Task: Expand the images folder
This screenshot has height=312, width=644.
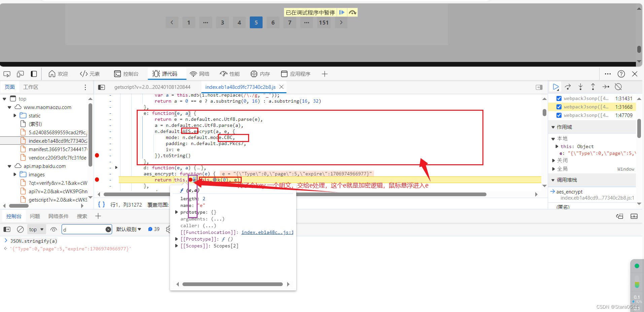Action: tap(14, 174)
